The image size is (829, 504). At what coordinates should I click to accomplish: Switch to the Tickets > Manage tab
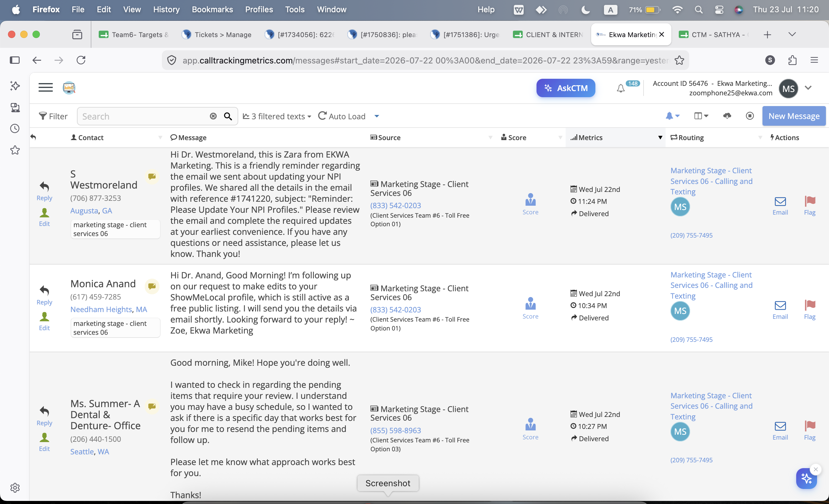(x=217, y=35)
